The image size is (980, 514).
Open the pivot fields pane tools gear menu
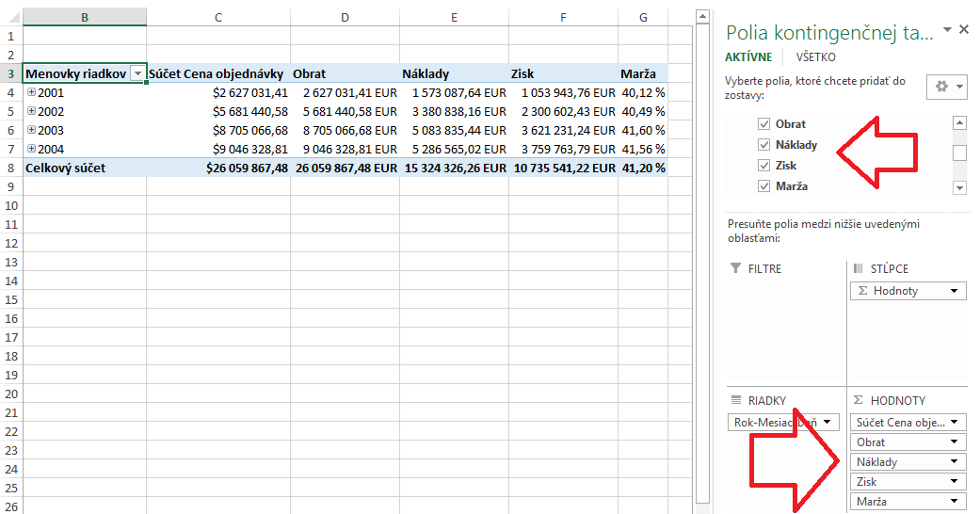coord(947,87)
